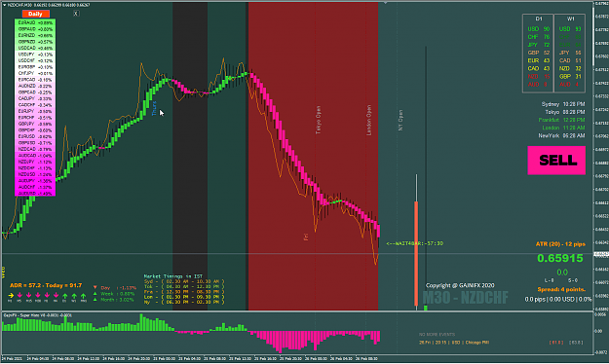
Task: Select GBPCHF row in pairs list
Action: (35, 130)
